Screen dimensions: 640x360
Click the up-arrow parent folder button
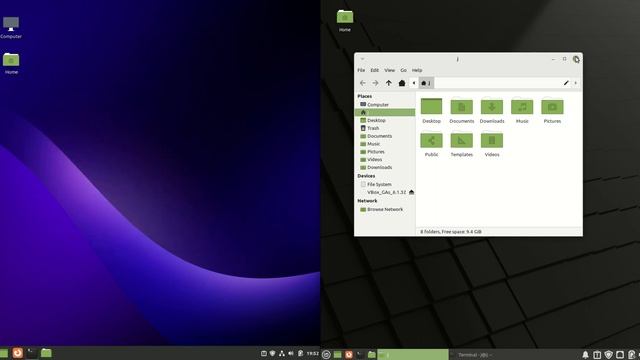[389, 83]
